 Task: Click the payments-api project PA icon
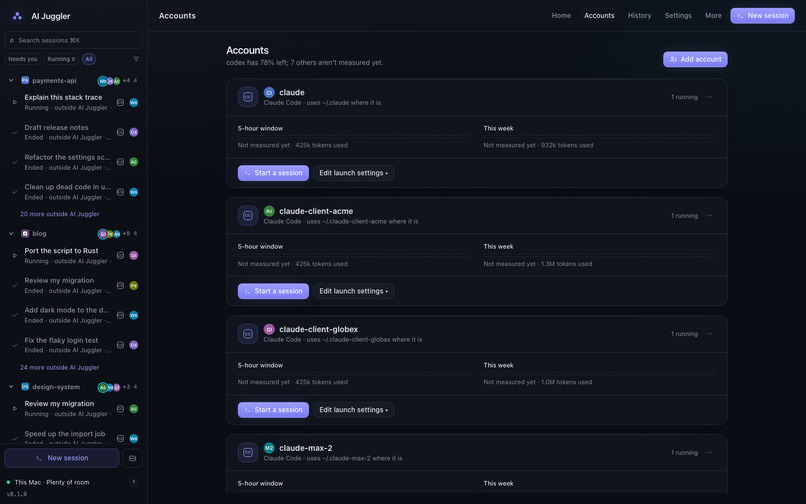25,80
